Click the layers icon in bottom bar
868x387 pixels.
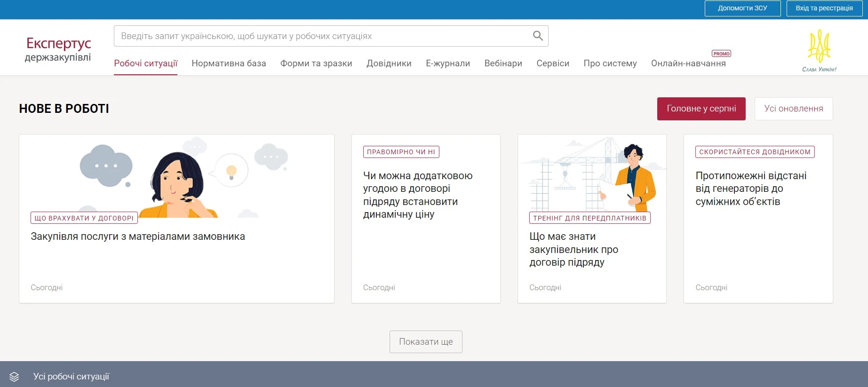(x=14, y=377)
